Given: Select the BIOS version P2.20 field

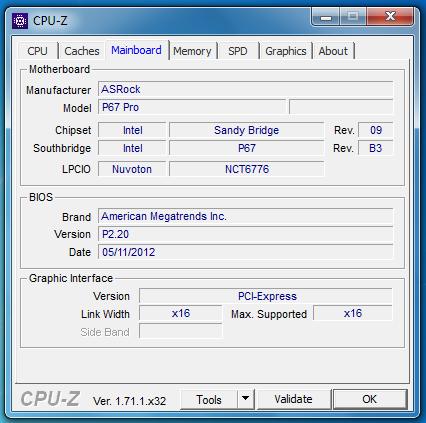Looking at the screenshot, I should 246,234.
